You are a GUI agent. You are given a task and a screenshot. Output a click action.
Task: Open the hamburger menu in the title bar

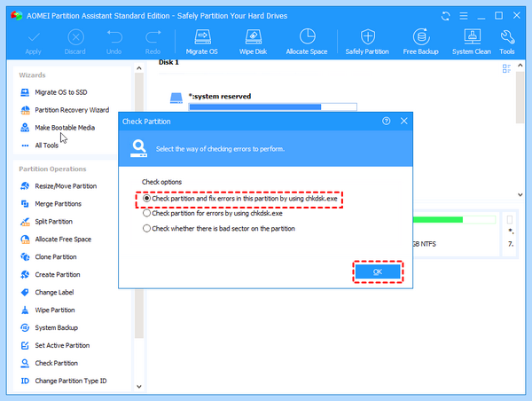click(464, 16)
